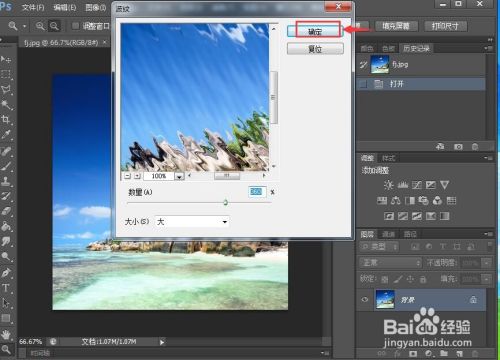Click the 填充屏幕 button

click(x=396, y=26)
